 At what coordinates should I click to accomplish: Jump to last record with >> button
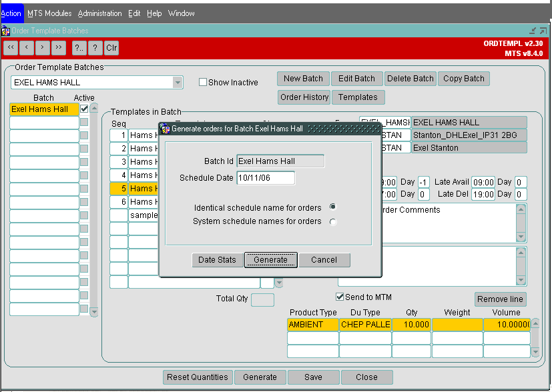59,48
